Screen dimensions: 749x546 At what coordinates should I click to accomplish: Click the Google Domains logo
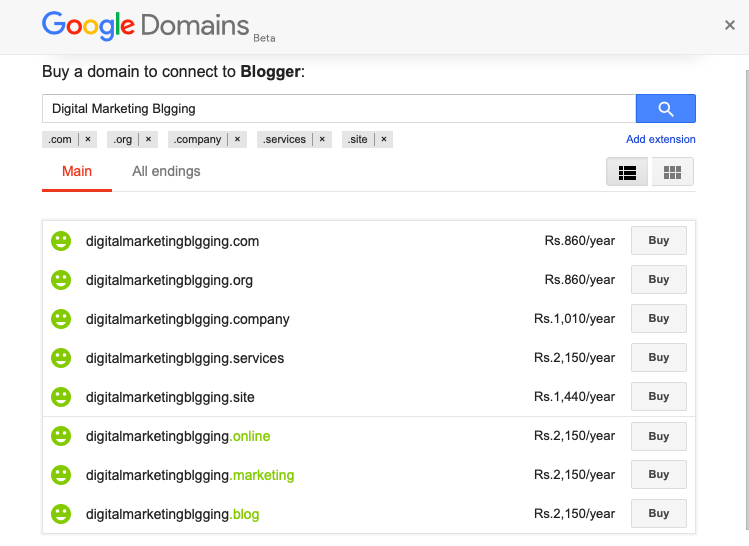point(146,26)
